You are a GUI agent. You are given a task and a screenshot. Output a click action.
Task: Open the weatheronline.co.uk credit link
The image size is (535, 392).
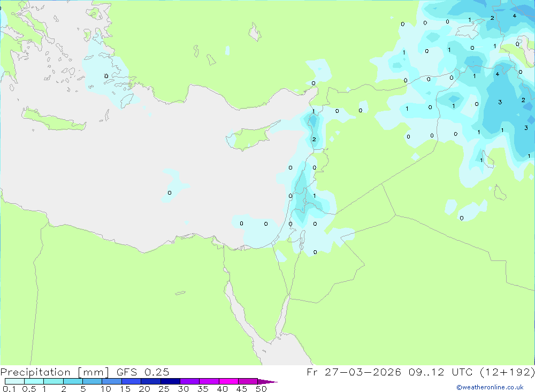coord(490,387)
